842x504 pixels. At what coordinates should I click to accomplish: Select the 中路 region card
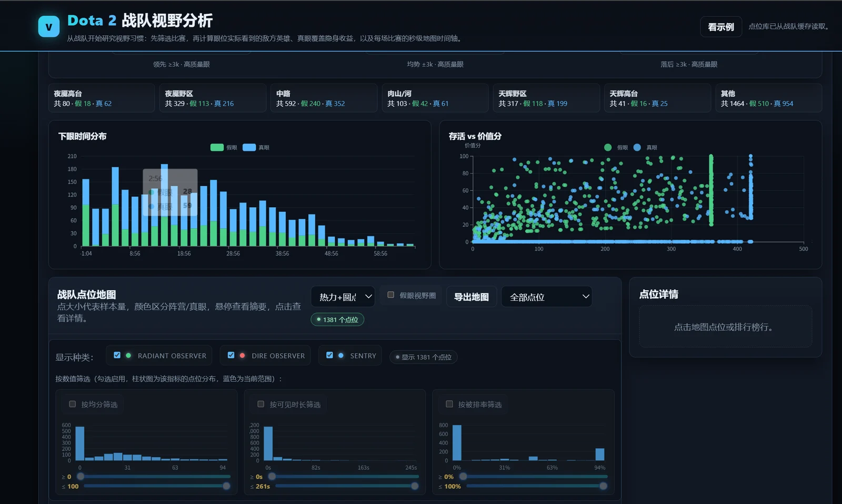point(324,98)
